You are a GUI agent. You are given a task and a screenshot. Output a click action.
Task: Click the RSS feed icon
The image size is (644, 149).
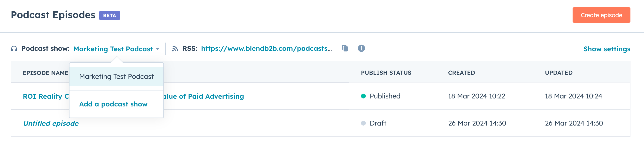175,48
